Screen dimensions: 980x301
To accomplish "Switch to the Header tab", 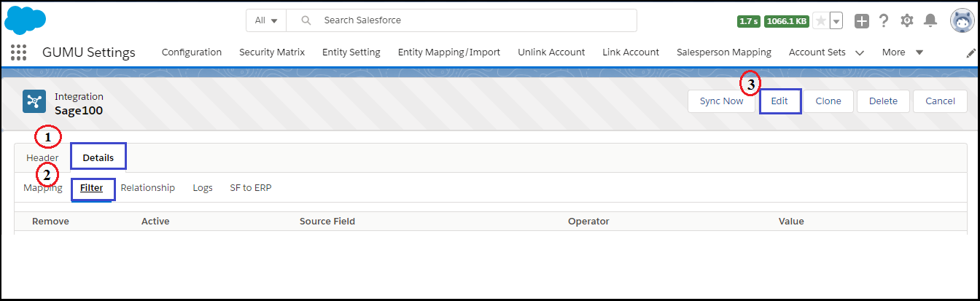I will pos(42,157).
